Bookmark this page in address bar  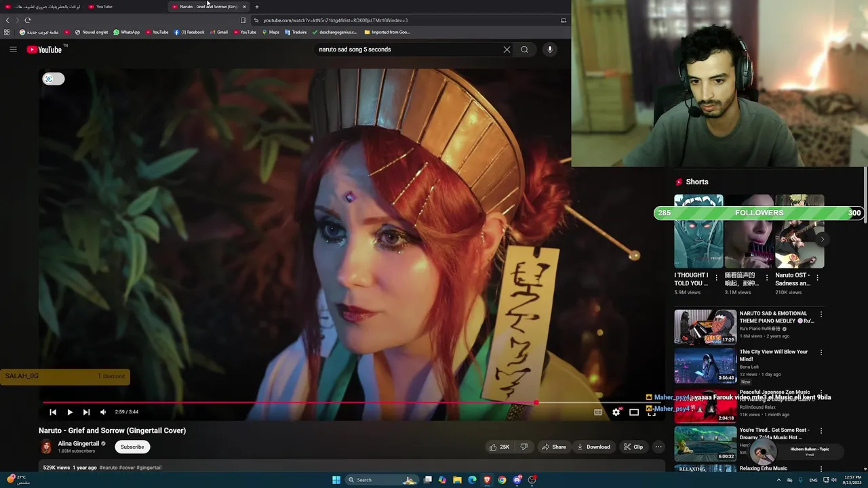243,20
